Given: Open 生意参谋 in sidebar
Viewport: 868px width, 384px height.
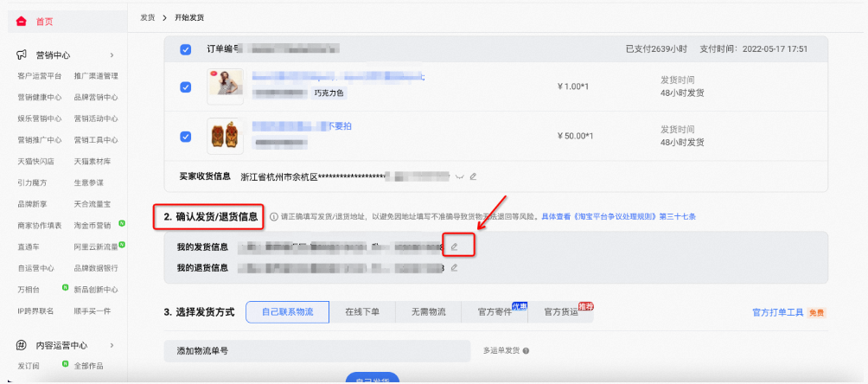Looking at the screenshot, I should click(x=88, y=182).
